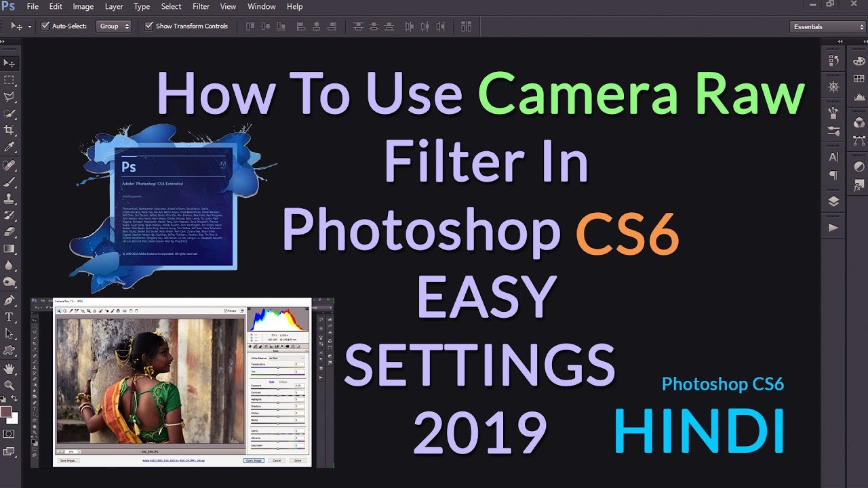The image size is (868, 488).
Task: Open the Layers panel icon
Action: point(834,202)
